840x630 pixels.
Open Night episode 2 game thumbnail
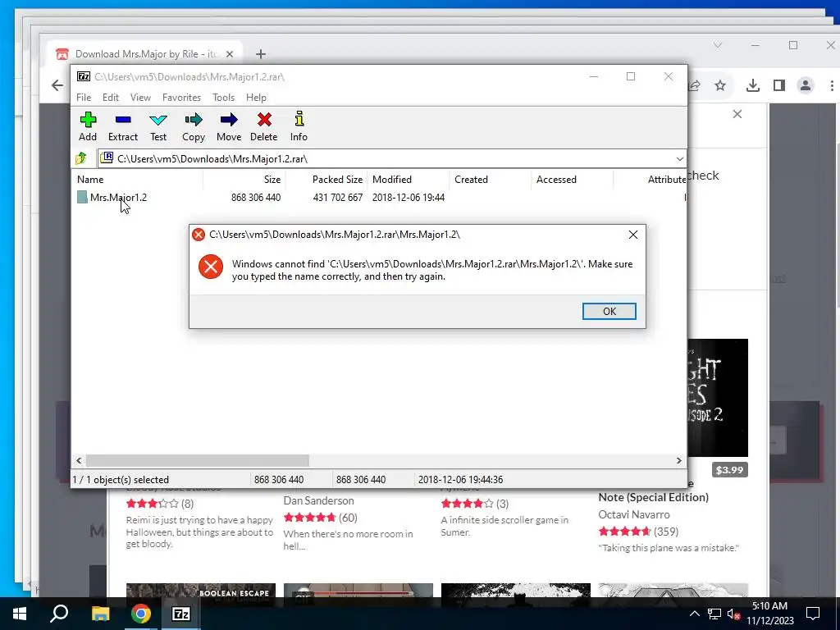click(x=718, y=398)
